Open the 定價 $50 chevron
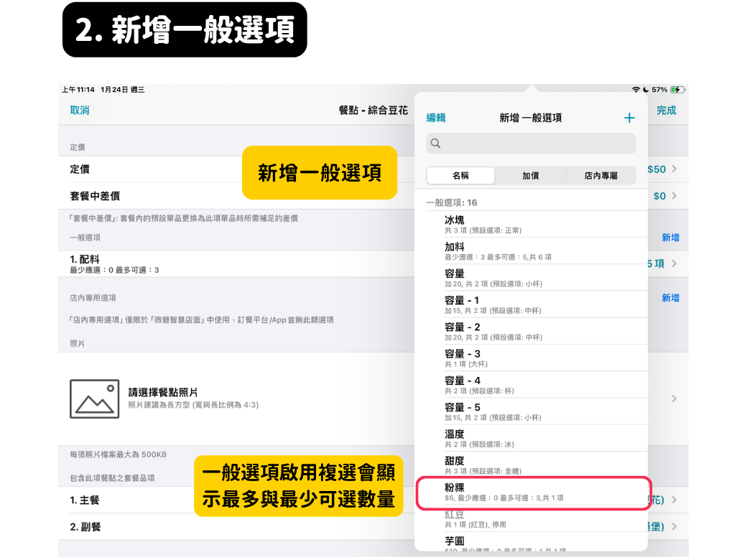Viewport: 747px width, 560px height. point(674,169)
